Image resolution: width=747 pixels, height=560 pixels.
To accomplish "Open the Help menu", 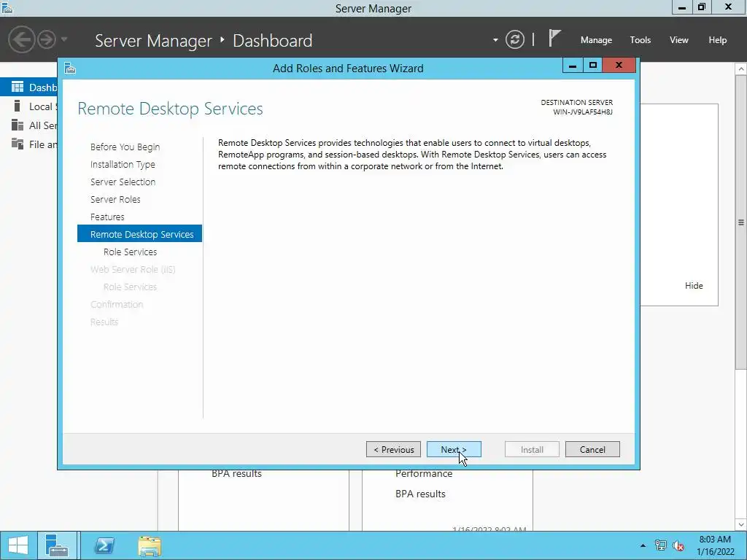I will pos(717,40).
